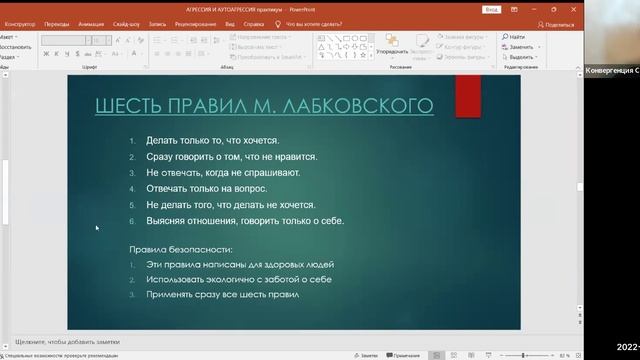Switch to Slide Sorter view icon

(454, 356)
